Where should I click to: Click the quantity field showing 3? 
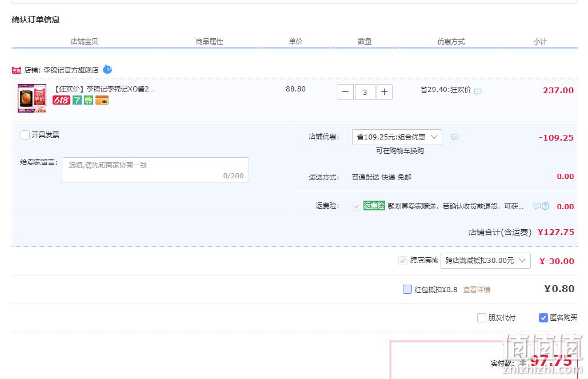pos(365,92)
